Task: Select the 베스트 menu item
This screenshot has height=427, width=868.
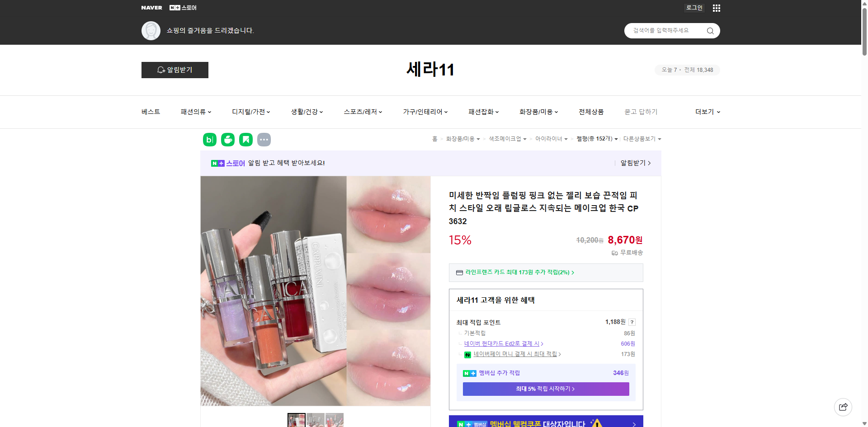Action: [150, 112]
